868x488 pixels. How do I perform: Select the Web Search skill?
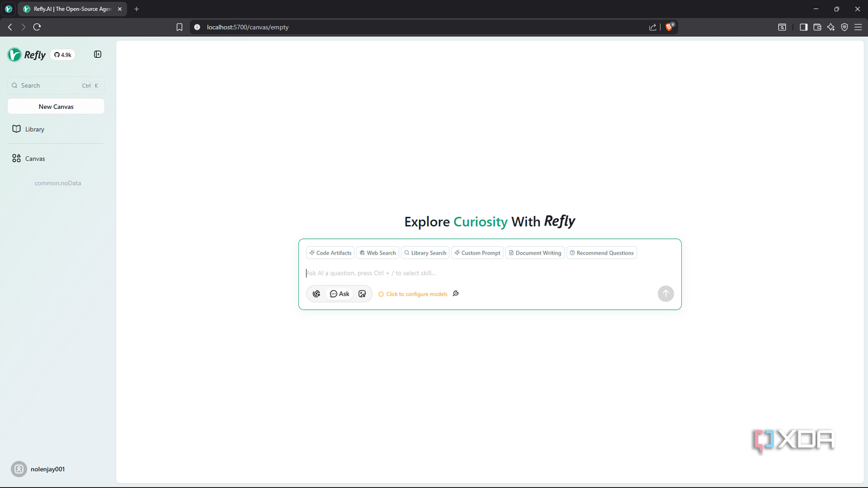coord(378,253)
